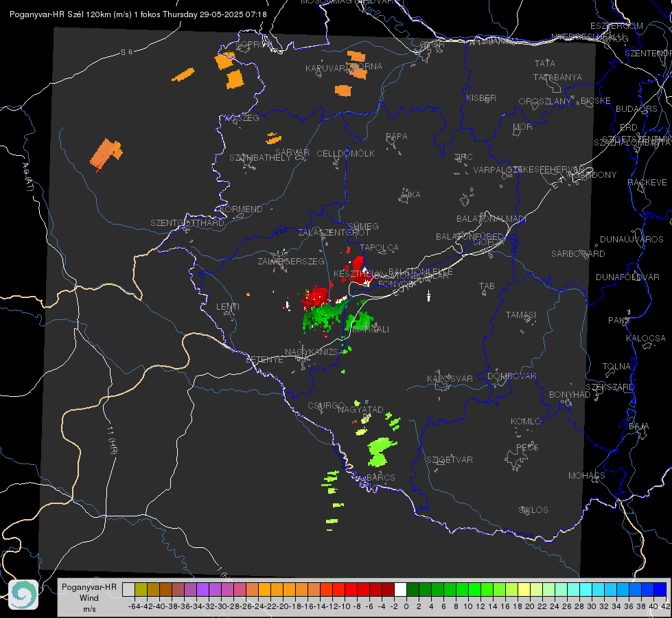This screenshot has width=672, height=618.
Task: Select the KALOCSA city label
Action: [646, 339]
